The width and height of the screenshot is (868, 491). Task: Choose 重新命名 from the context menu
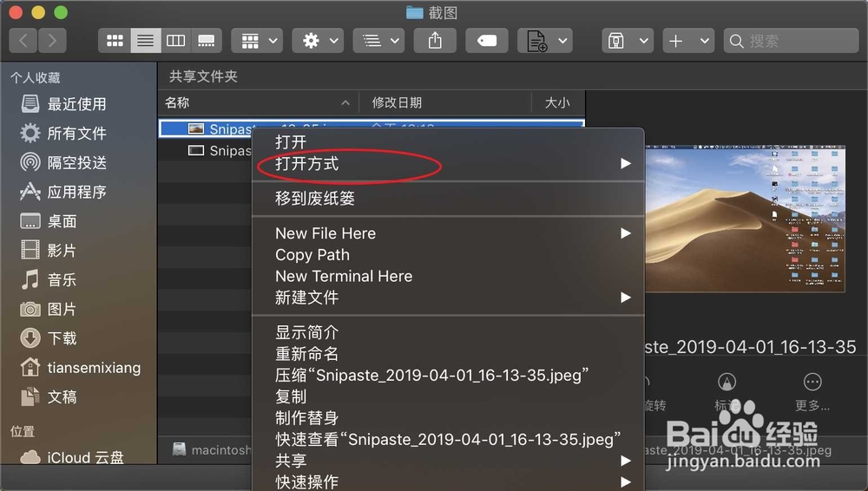[x=449, y=354]
